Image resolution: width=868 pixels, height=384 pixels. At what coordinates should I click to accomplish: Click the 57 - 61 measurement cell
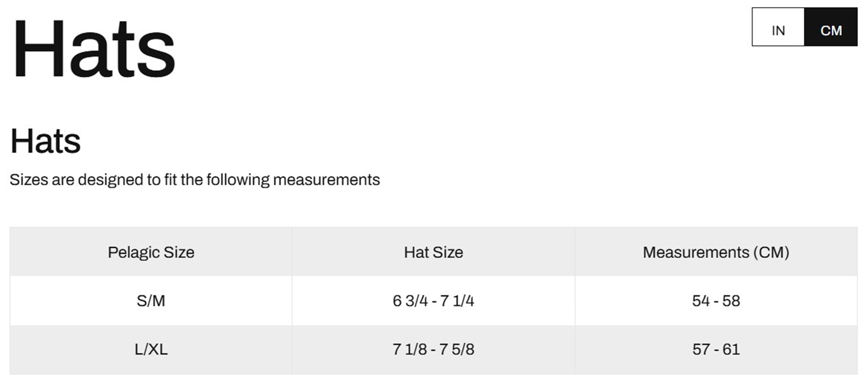pos(716,349)
